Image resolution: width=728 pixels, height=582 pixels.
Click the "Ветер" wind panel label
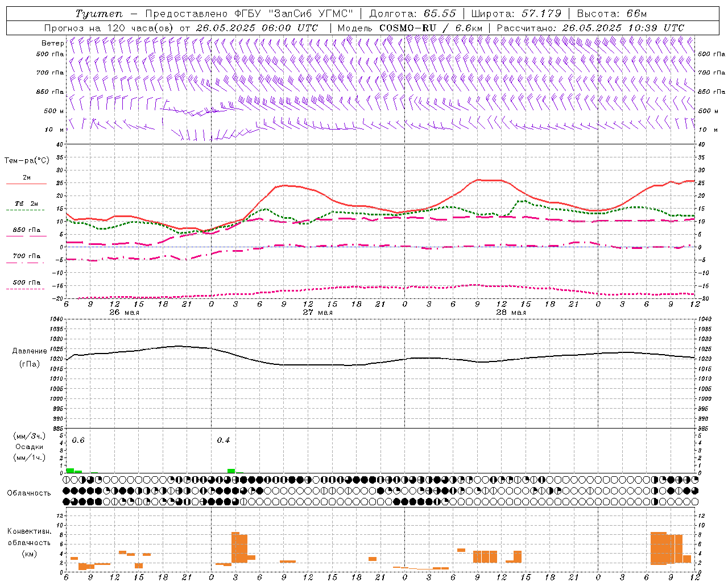coord(52,43)
